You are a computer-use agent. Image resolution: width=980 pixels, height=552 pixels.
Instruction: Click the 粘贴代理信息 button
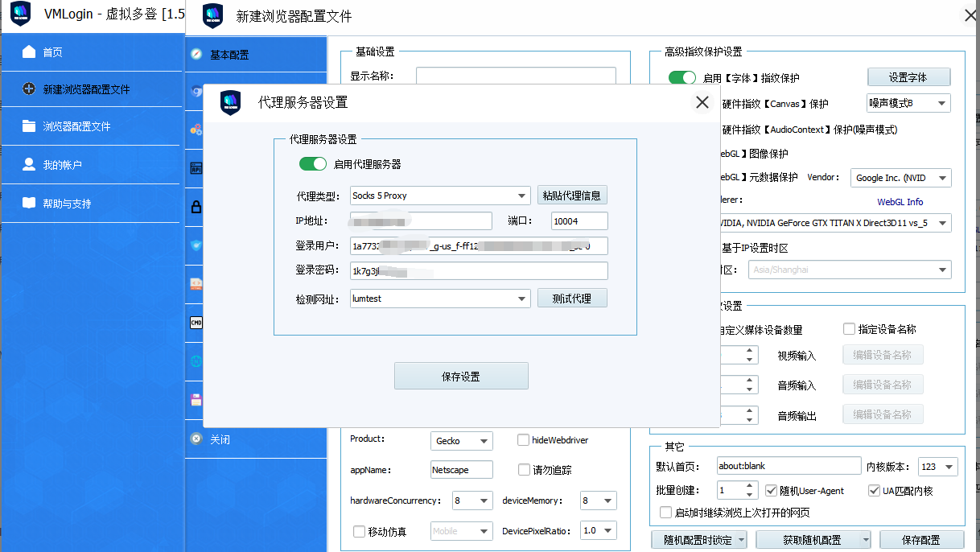pyautogui.click(x=572, y=196)
